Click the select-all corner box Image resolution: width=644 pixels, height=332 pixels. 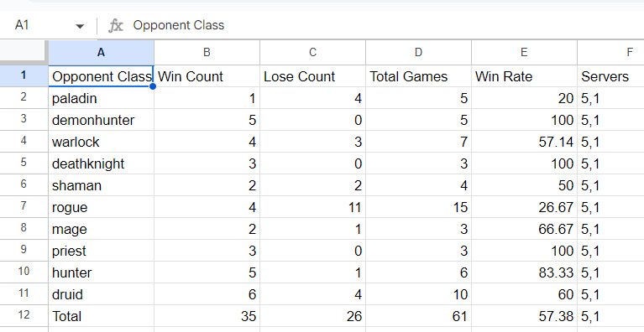[24, 52]
